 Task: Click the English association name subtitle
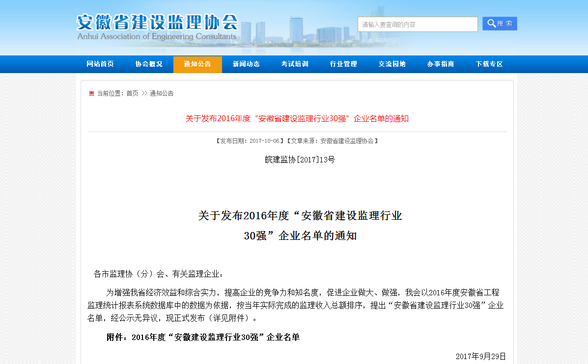157,37
